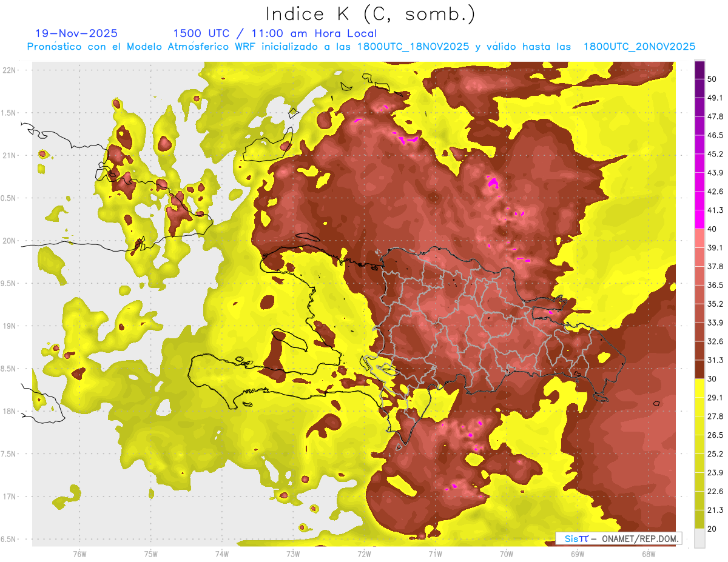Click the "31.3" color bar label
The width and height of the screenshot is (728, 562).
(715, 360)
